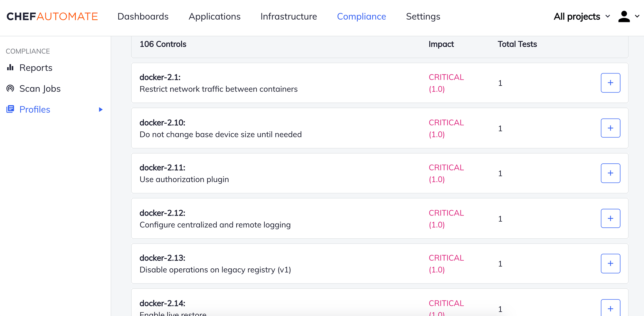Click the 106 Controls header row
Viewport: 644px width, 316px height.
tap(163, 44)
